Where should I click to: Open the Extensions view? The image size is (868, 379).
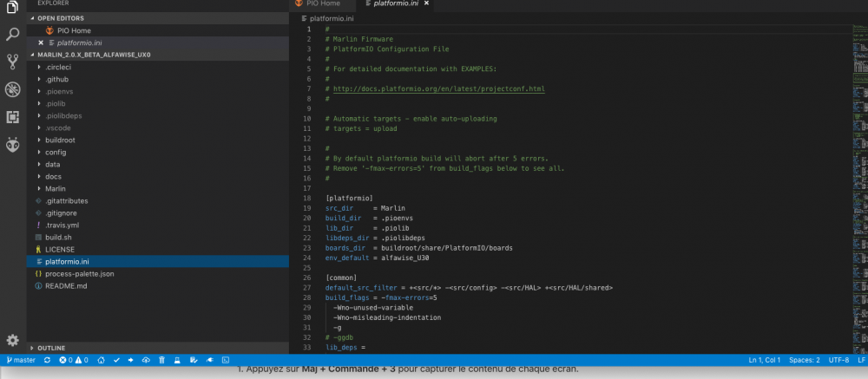click(x=12, y=117)
